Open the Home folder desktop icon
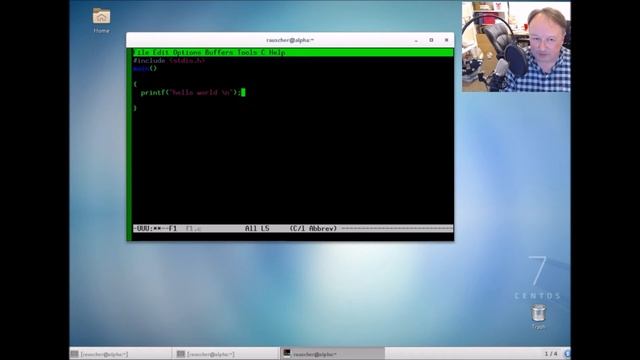Viewport: 640px width, 360px height. [101, 20]
